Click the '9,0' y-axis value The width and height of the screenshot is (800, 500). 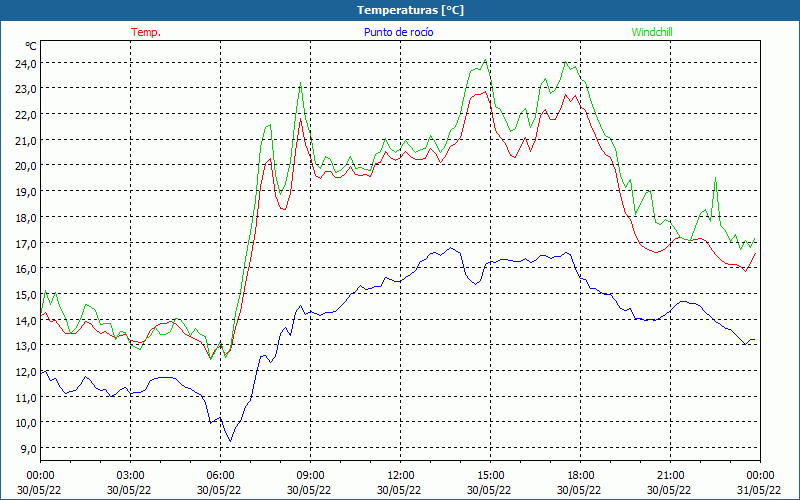tap(29, 448)
